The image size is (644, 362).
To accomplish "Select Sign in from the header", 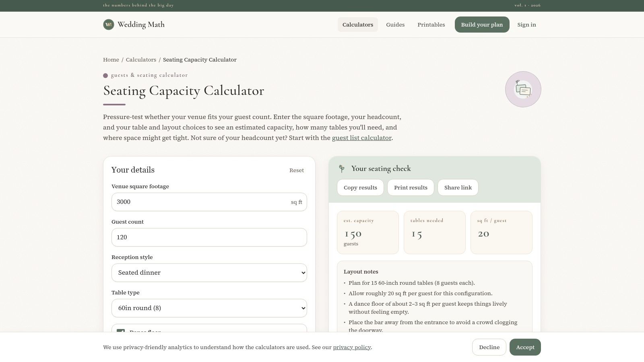I will (x=526, y=25).
